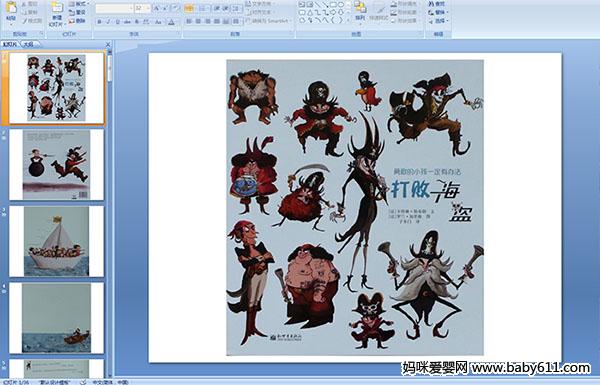Select the font color A icon
This screenshot has width=600, height=385.
coord(171,22)
